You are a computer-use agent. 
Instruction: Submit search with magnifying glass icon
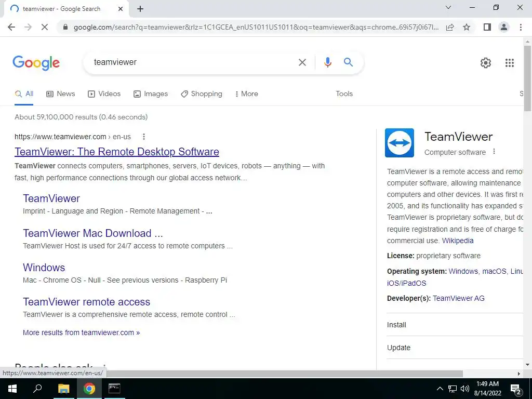tap(348, 62)
